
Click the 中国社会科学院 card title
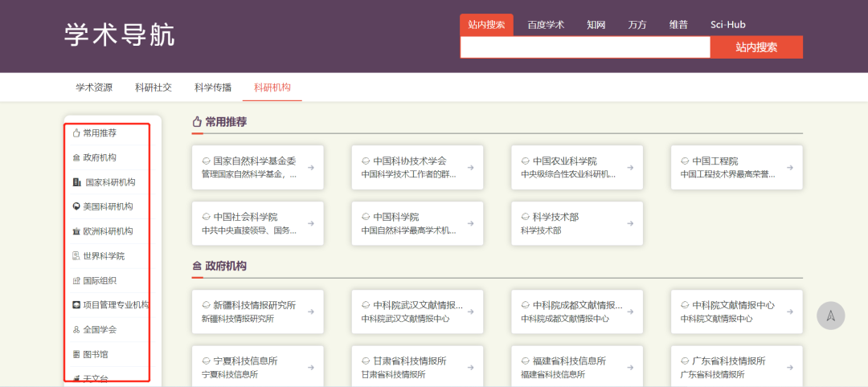click(x=245, y=218)
